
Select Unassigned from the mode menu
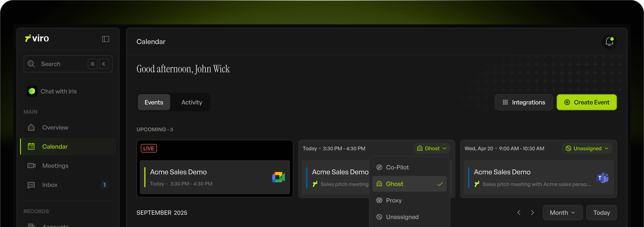(x=410, y=217)
